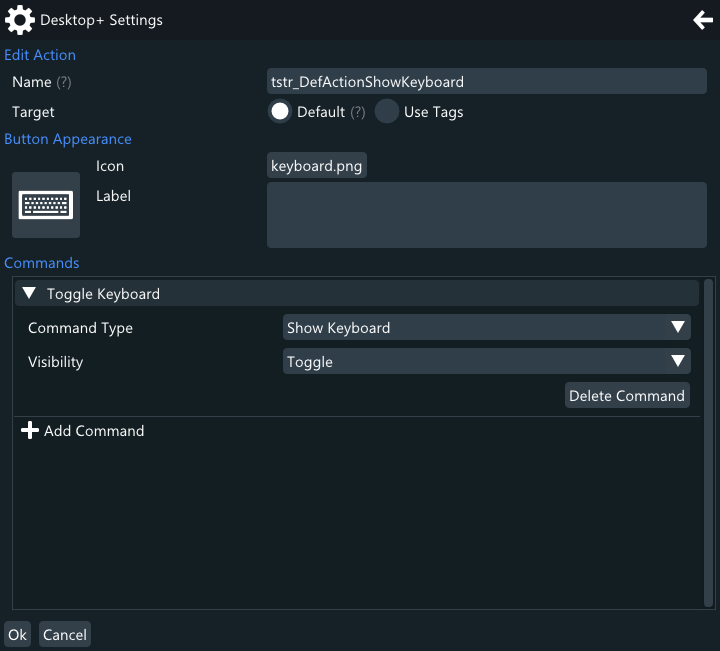Click the Desktop+ Settings gear icon
The image size is (720, 651).
20,20
